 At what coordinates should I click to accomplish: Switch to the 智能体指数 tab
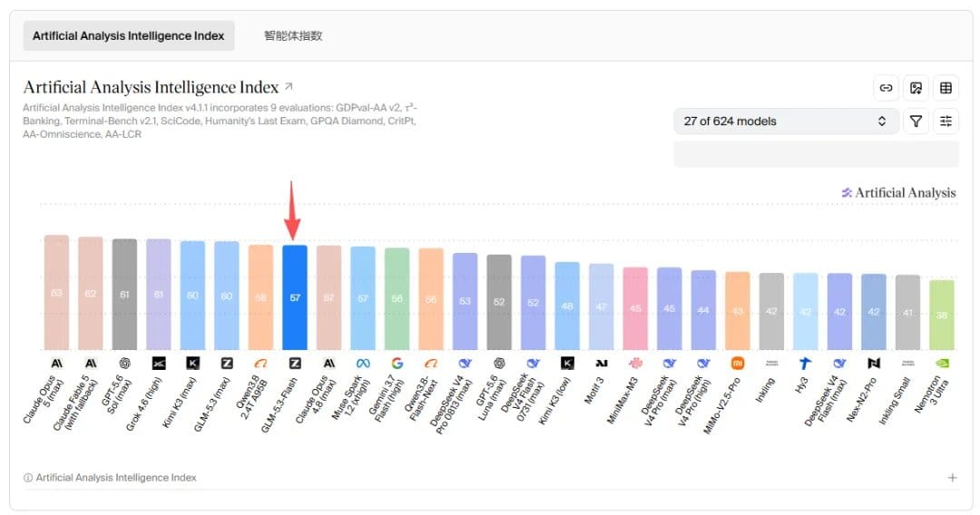293,36
